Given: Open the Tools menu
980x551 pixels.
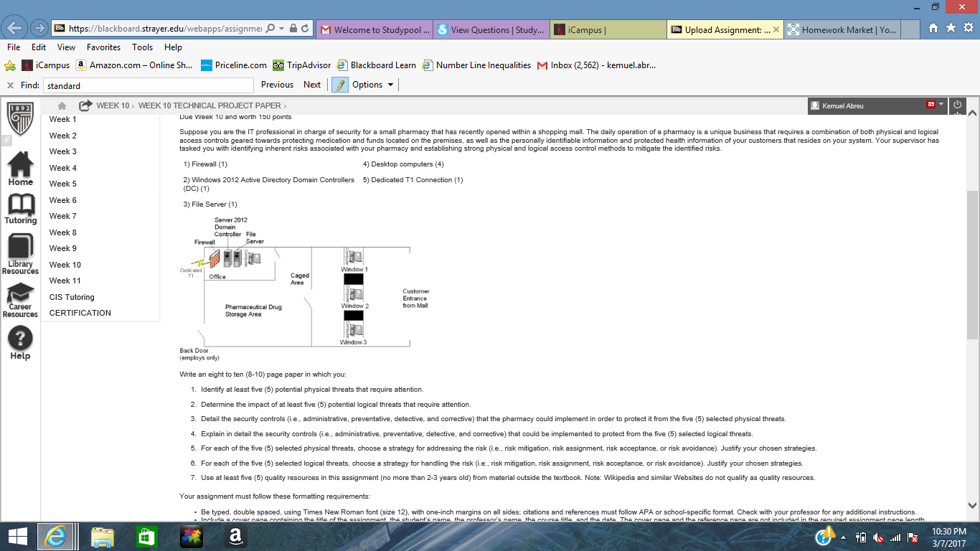Looking at the screenshot, I should point(142,47).
